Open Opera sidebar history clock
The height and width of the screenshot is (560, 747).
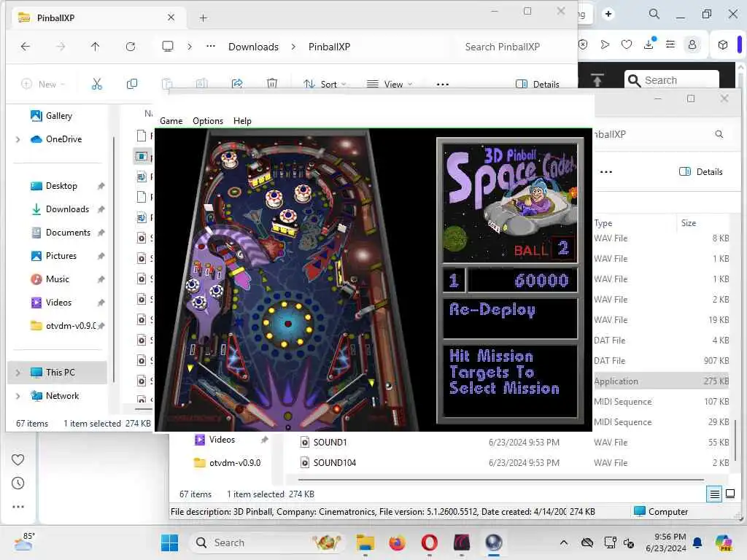tap(18, 483)
